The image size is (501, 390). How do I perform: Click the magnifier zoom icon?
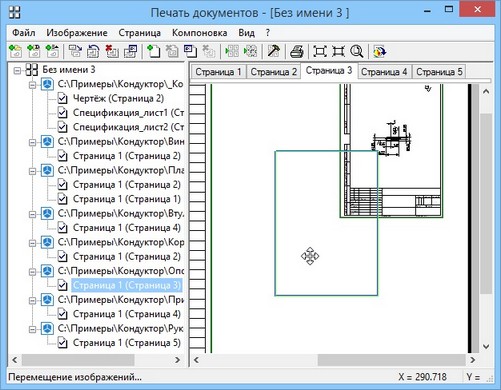356,52
